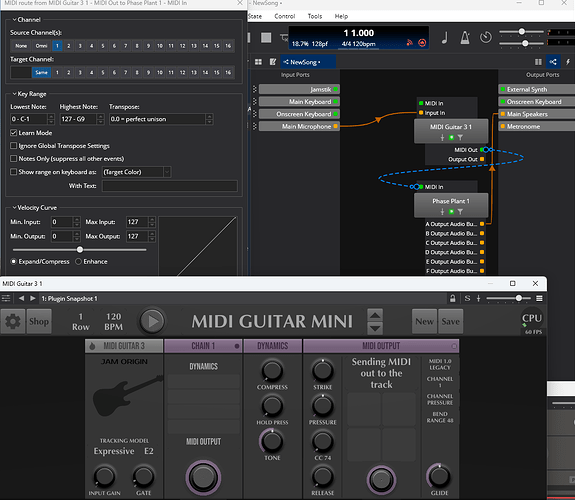The image size is (575, 500).
Task: Collapse the Velocity Curve section
Action: point(14,208)
